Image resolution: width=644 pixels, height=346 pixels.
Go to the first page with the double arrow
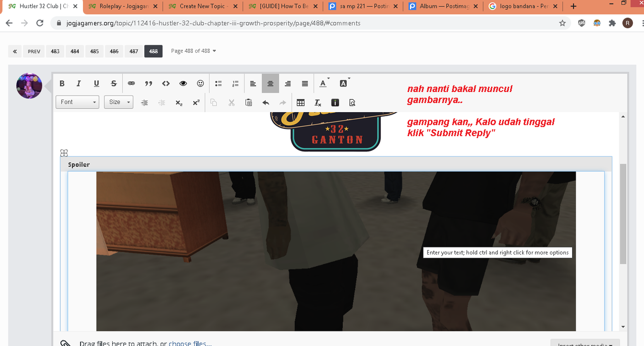click(x=15, y=51)
